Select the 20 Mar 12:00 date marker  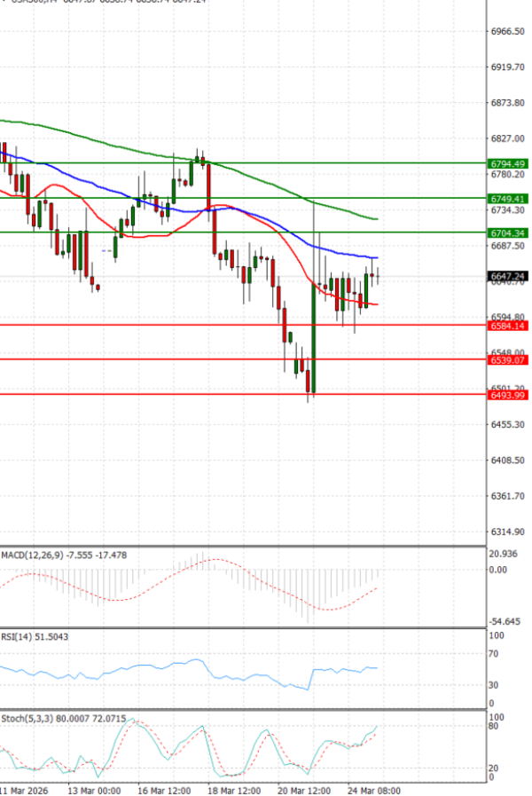(305, 789)
